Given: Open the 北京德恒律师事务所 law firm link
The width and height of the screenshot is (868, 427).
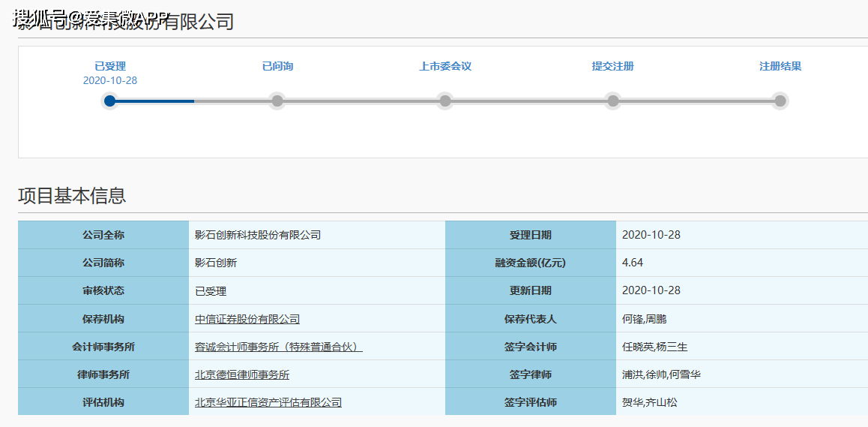Looking at the screenshot, I should [x=242, y=375].
